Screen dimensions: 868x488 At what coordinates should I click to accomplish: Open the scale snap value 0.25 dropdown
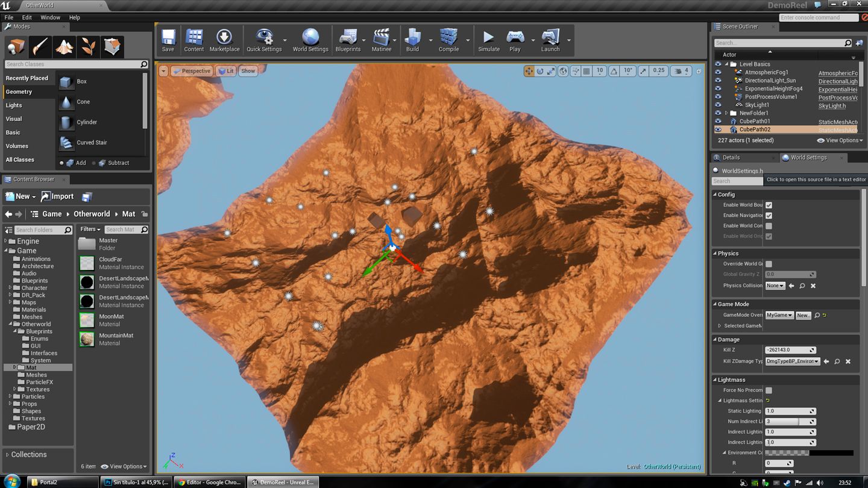(x=659, y=71)
